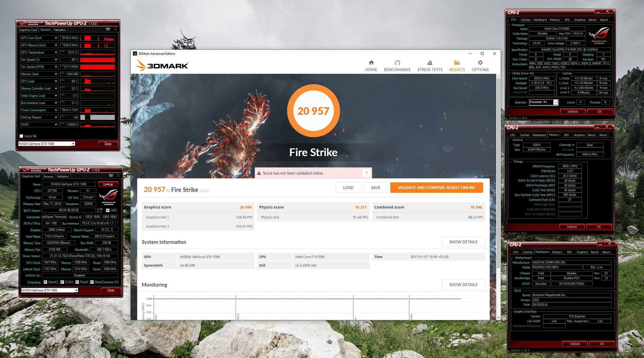Open hamburger menu in GPU-Z Graphics Card window
The height and width of the screenshot is (358, 644).
(x=118, y=176)
